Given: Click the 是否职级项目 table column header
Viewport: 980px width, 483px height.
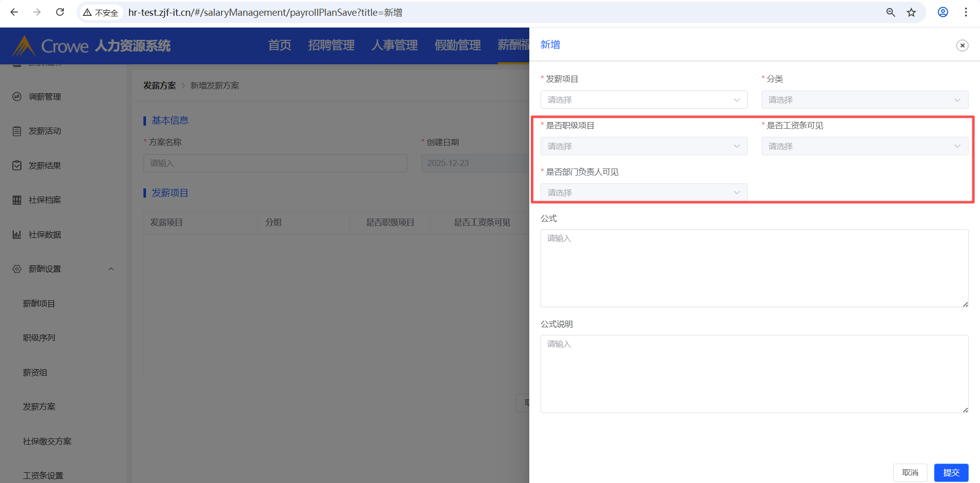Looking at the screenshot, I should [390, 223].
